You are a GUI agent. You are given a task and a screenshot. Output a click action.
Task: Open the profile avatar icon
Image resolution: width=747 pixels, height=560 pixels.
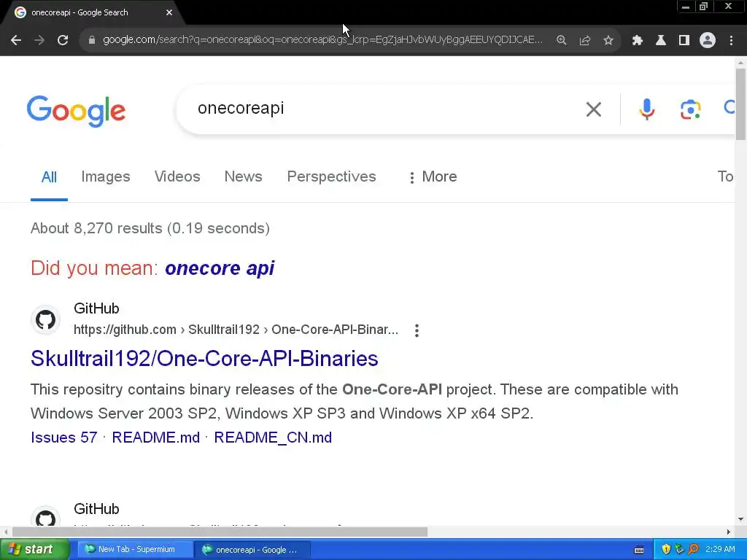(708, 41)
